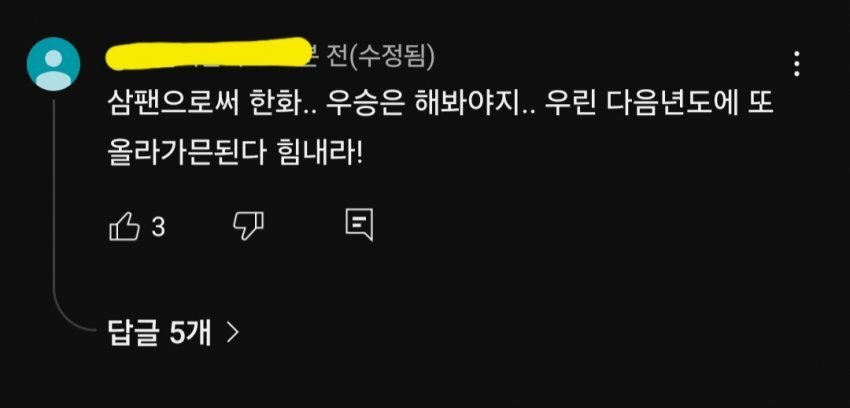This screenshot has width=850, height=408.
Task: Click the yellow-covered commenter username
Action: pos(208,54)
